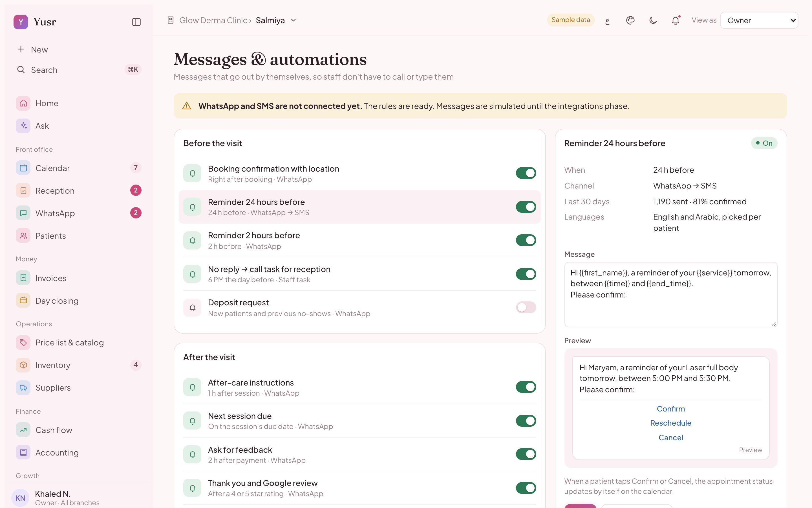Select Reminder 24 hours before row title
This screenshot has height=508, width=812.
point(256,202)
